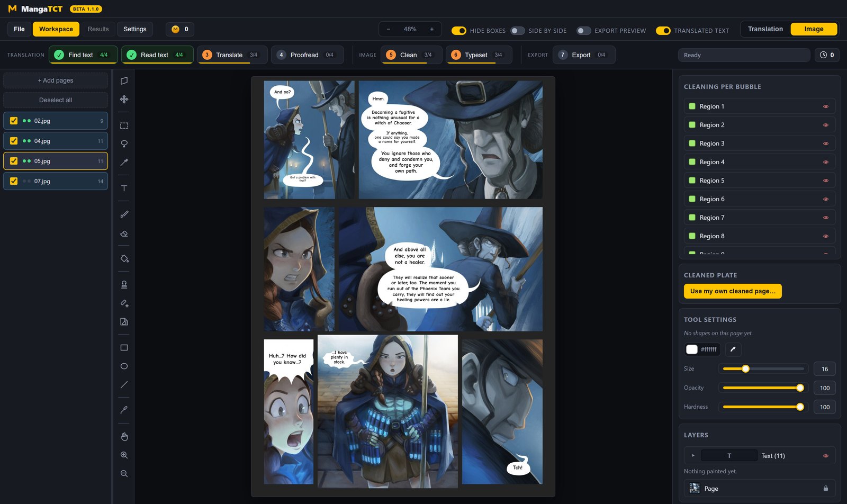Select the rectangular marquee selection tool
The height and width of the screenshot is (504, 847).
point(124,125)
